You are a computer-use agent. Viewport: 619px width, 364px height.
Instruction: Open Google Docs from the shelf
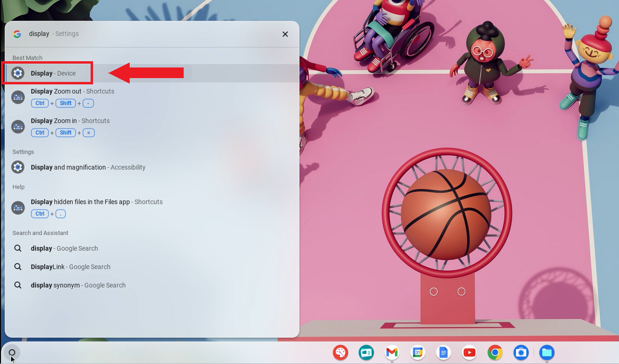[444, 353]
